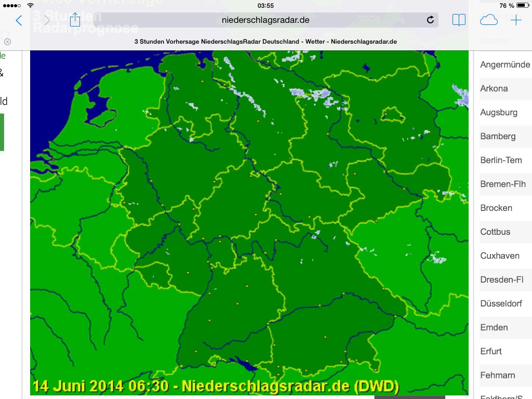This screenshot has height=399, width=532.
Task: Select Cottbus from the list
Action: coord(495,232)
